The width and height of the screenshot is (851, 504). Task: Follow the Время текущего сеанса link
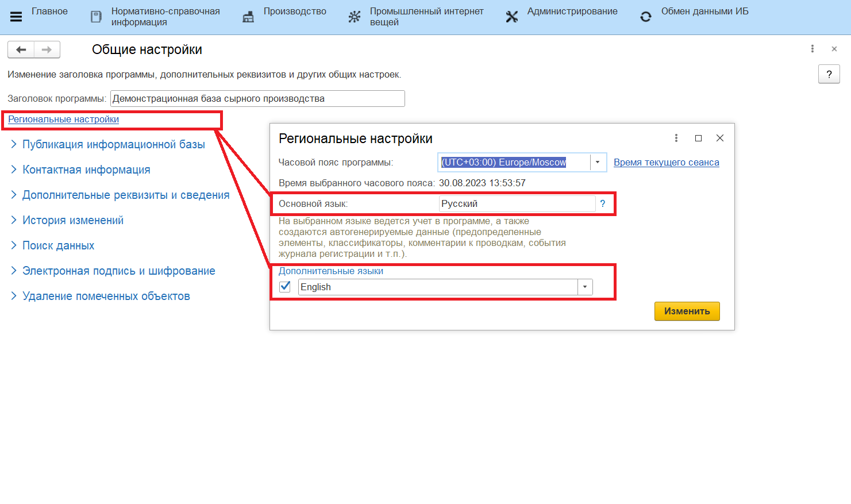pyautogui.click(x=666, y=163)
